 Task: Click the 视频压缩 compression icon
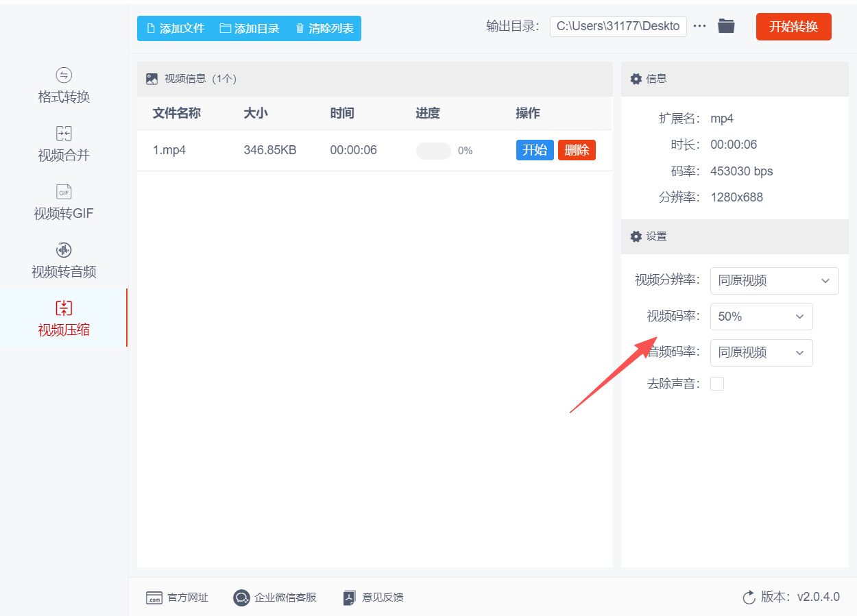tap(64, 308)
